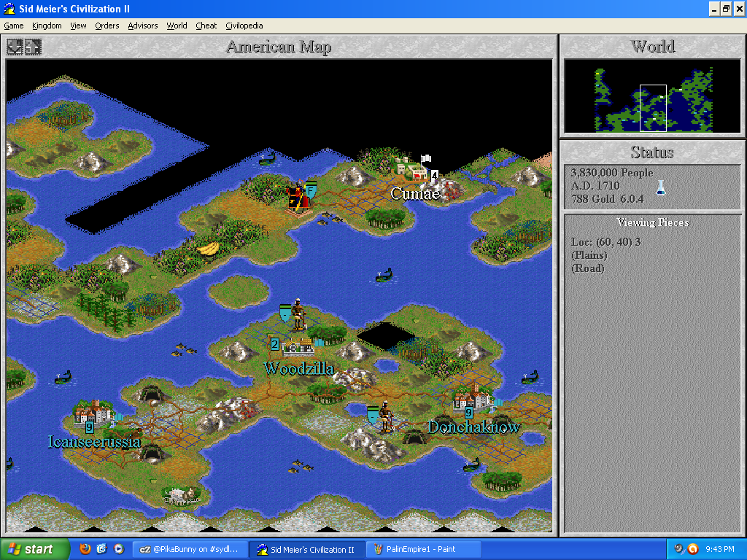Click the 'A.D. 1710' date text

[595, 186]
